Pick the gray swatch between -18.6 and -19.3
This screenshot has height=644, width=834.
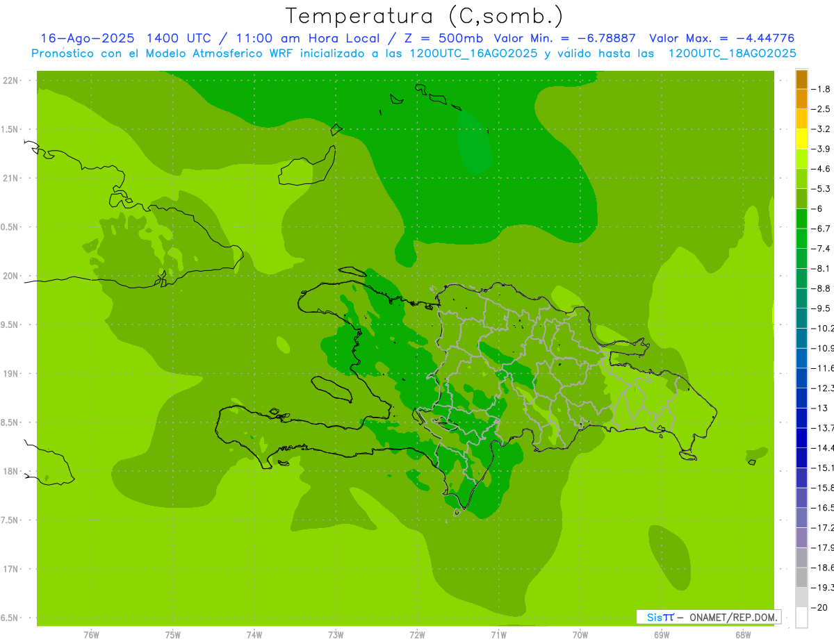coord(801,577)
